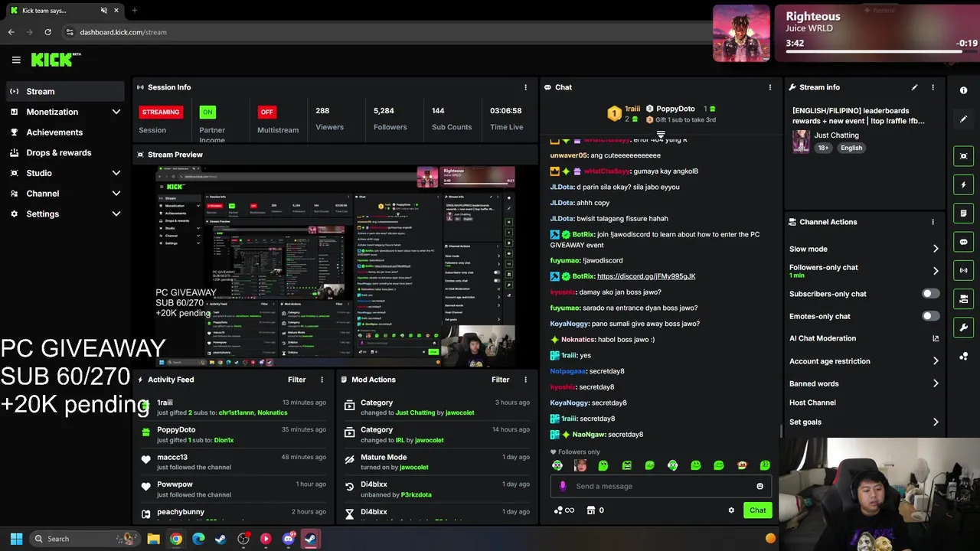Click the Host Channel action
980x551 pixels.
pos(812,403)
